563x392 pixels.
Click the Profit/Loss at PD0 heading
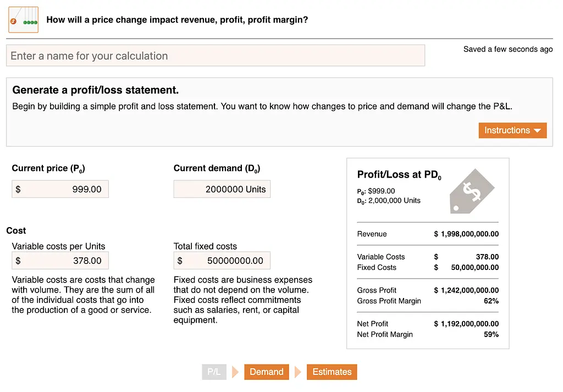click(399, 175)
